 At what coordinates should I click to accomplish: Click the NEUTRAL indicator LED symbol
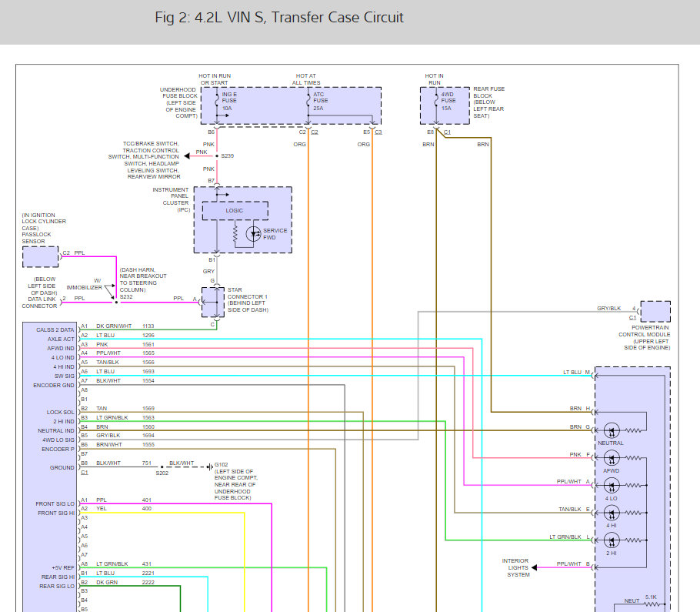[612, 430]
